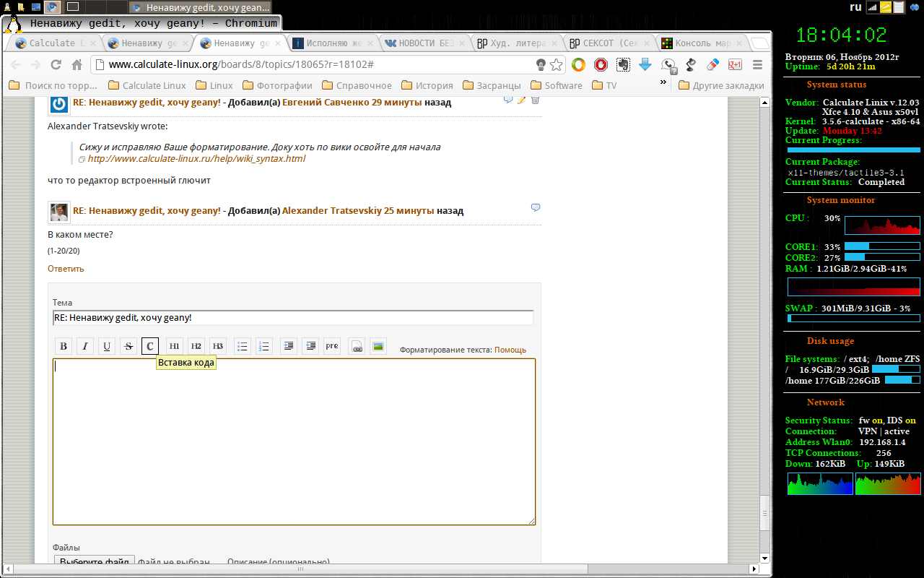Click the Ответить reply link
The image size is (924, 578).
pos(66,269)
